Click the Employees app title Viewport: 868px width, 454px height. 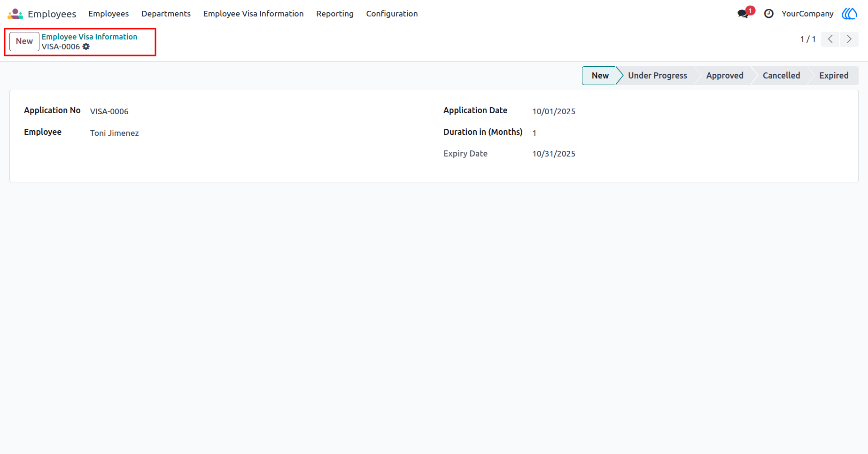pos(52,14)
